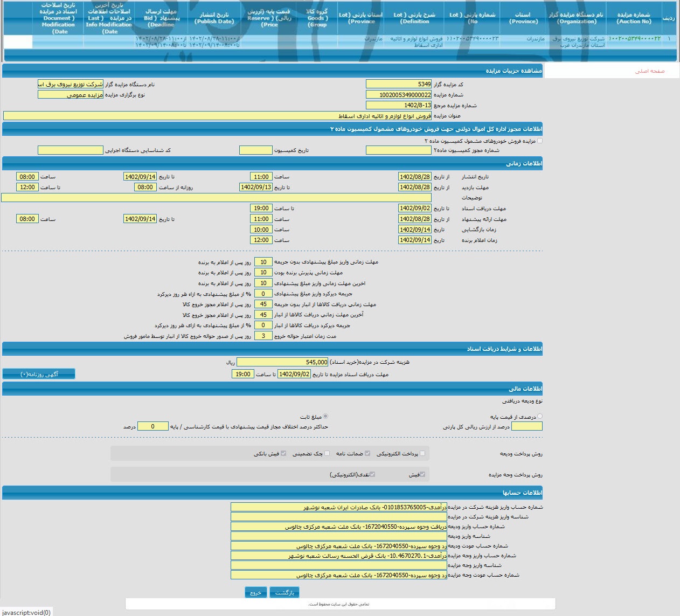Click the 545,000 participation fee field
680x616 pixels.
click(282, 362)
